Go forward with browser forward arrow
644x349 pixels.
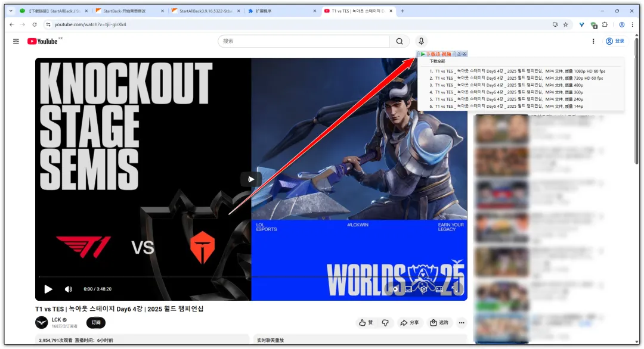(x=23, y=24)
